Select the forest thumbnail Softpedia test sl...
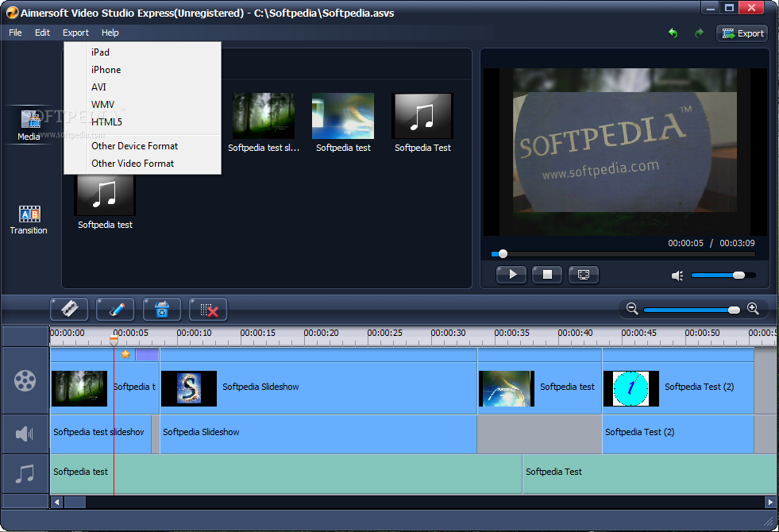This screenshot has height=532, width=779. [x=264, y=116]
